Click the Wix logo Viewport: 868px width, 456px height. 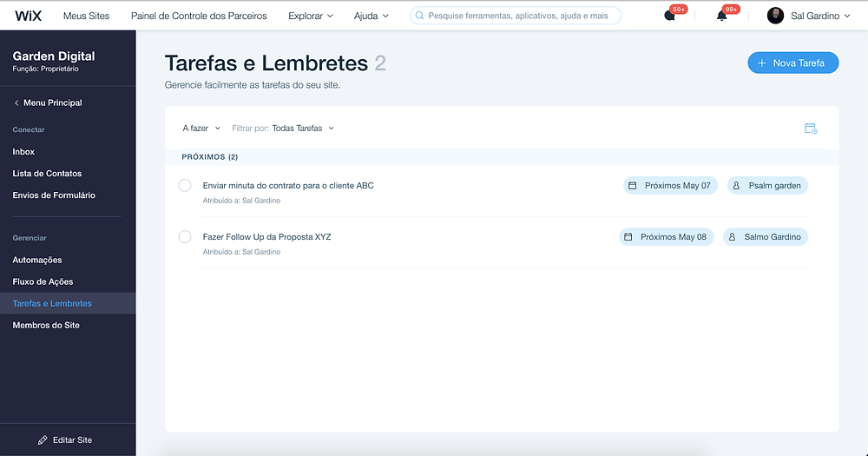29,16
